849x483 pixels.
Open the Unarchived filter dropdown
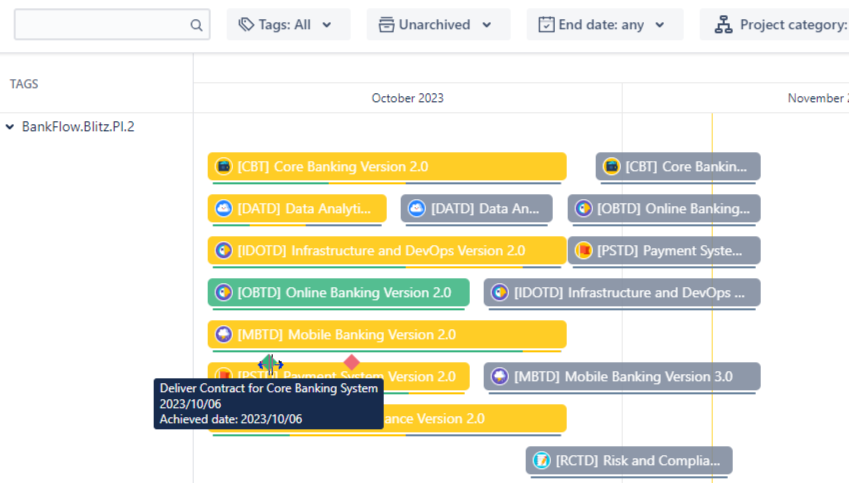(x=438, y=24)
